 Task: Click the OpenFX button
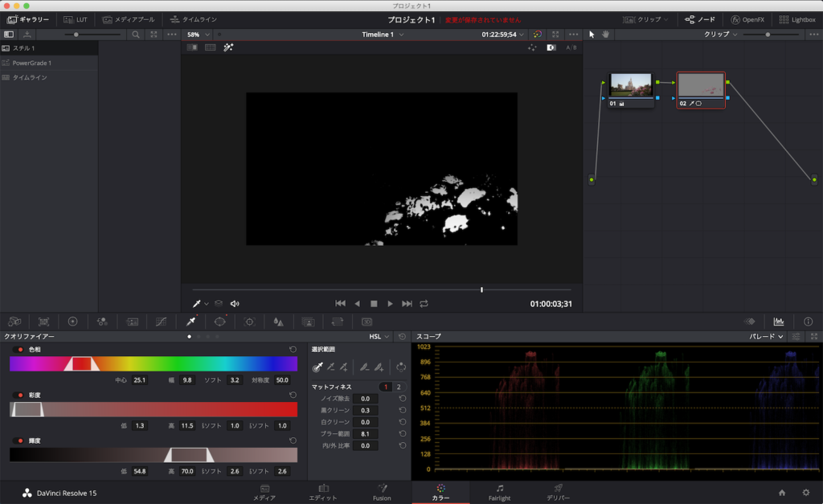[747, 19]
